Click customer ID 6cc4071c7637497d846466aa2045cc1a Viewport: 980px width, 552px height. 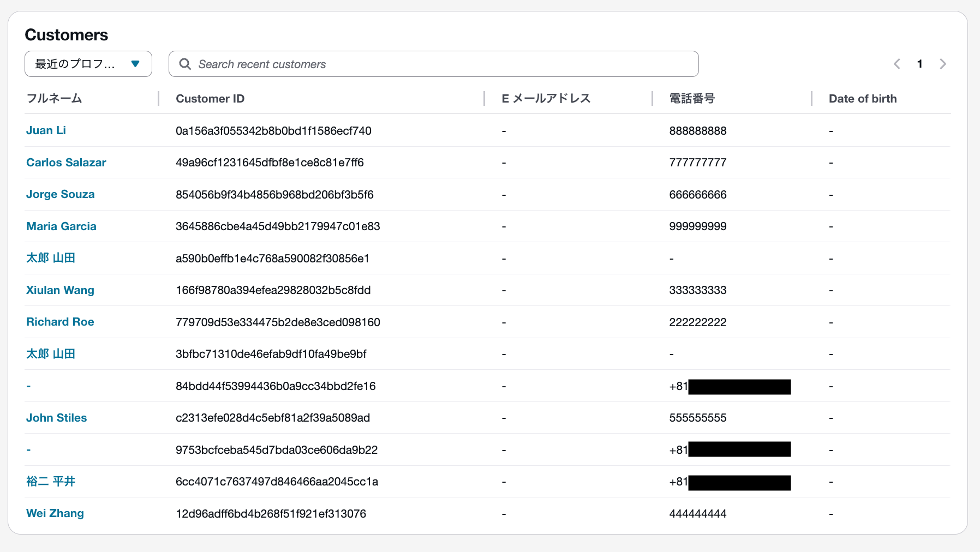[277, 482]
